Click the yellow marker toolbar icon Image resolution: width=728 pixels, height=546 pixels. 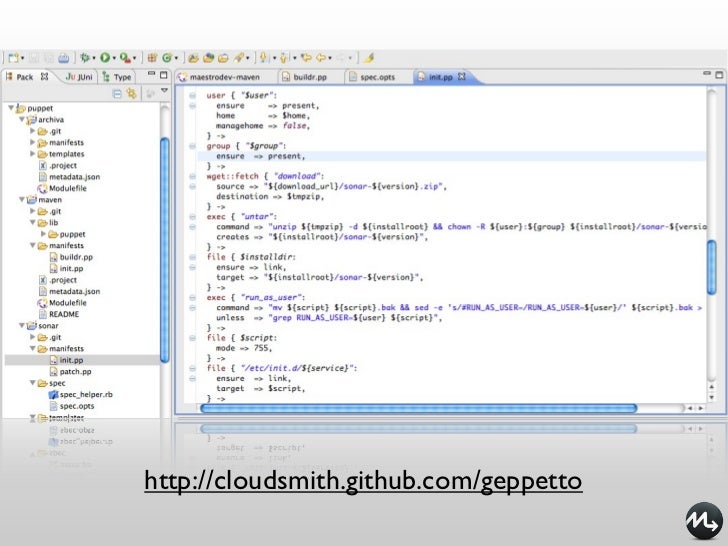pos(369,58)
